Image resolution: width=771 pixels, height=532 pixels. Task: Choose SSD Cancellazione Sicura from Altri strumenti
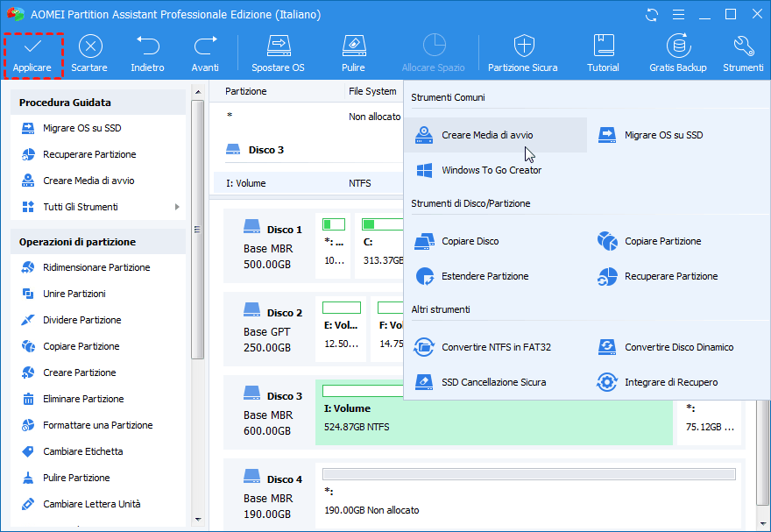[x=493, y=382]
